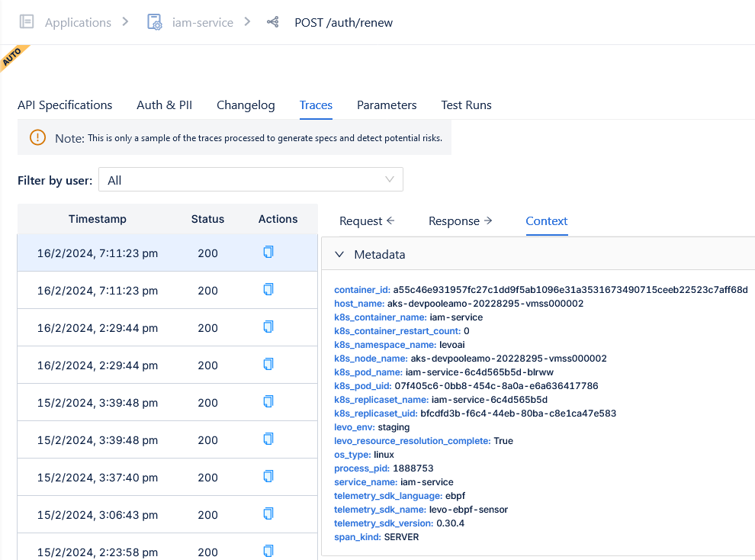
Task: Collapse the Metadata section
Action: (339, 255)
